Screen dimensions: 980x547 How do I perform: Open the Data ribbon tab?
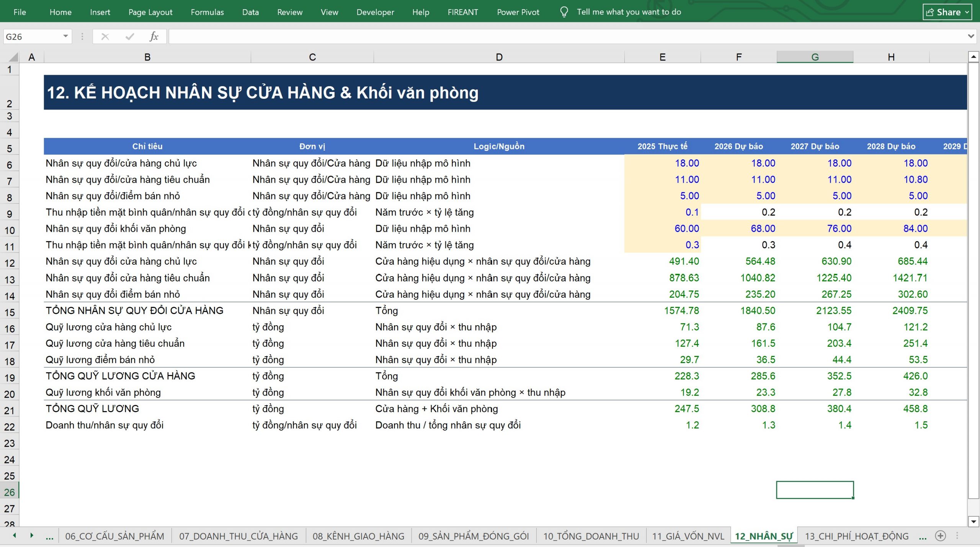[x=250, y=12]
